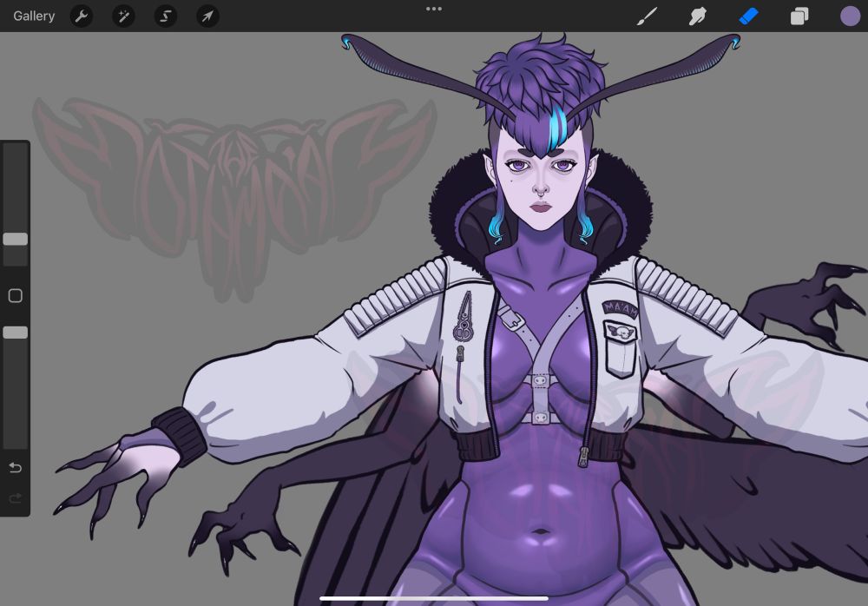The image size is (868, 606).
Task: Open the Adjustments magic wand menu
Action: pyautogui.click(x=123, y=16)
